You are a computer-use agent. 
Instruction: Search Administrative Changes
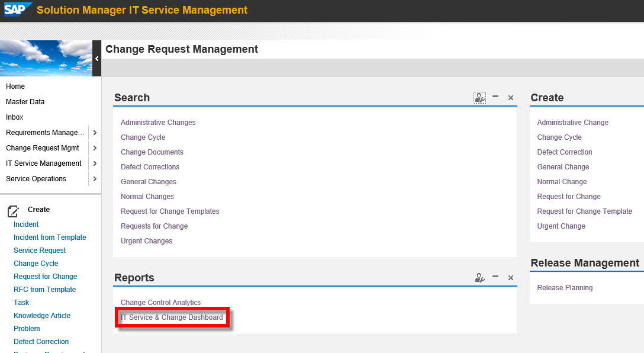click(x=158, y=123)
